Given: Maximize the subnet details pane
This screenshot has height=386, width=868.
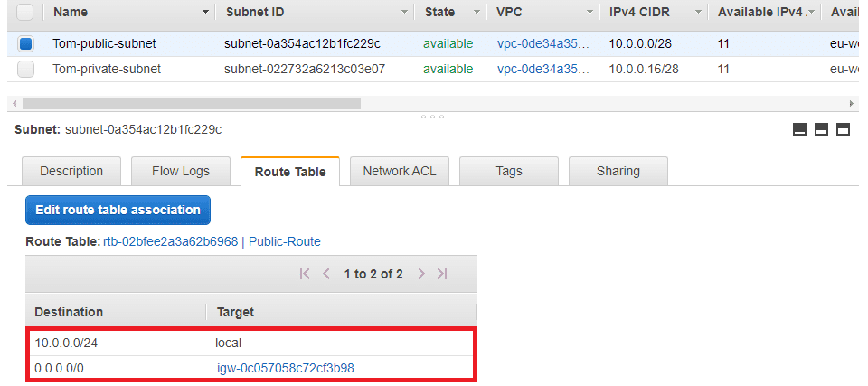Looking at the screenshot, I should click(x=843, y=129).
